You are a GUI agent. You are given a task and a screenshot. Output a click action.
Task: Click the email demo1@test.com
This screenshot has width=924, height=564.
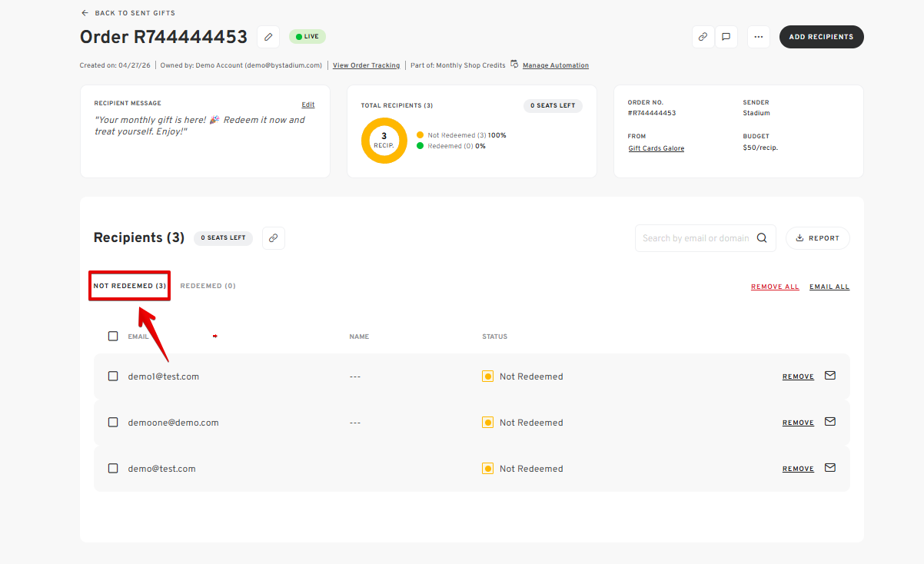(x=164, y=377)
